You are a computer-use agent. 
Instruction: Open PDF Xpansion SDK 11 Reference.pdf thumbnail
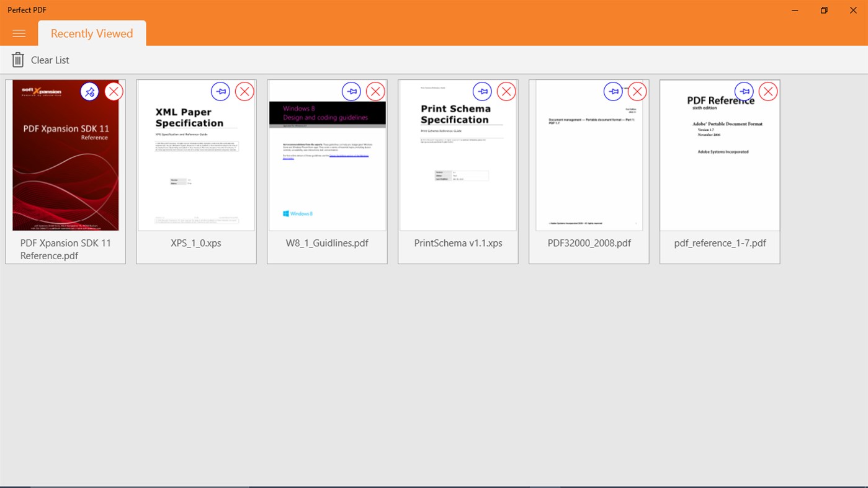coord(65,161)
